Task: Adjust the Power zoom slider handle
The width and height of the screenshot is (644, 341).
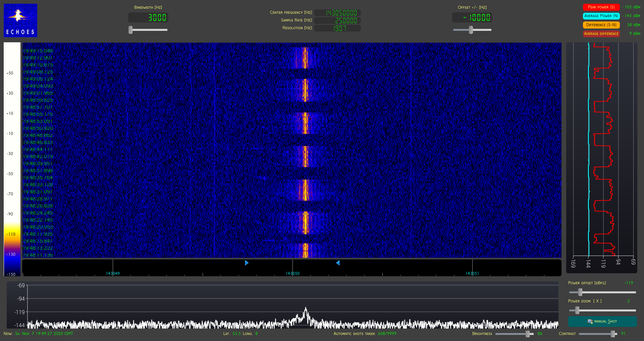Action: pyautogui.click(x=577, y=310)
